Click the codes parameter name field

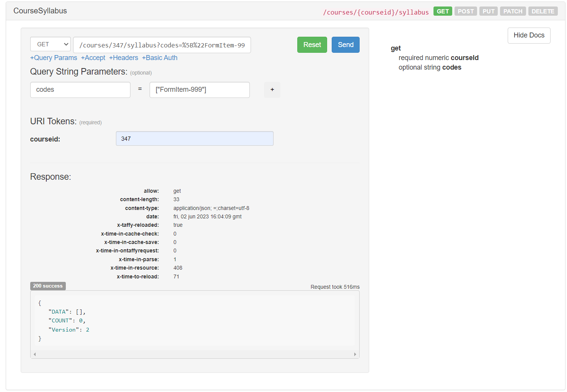coord(80,90)
